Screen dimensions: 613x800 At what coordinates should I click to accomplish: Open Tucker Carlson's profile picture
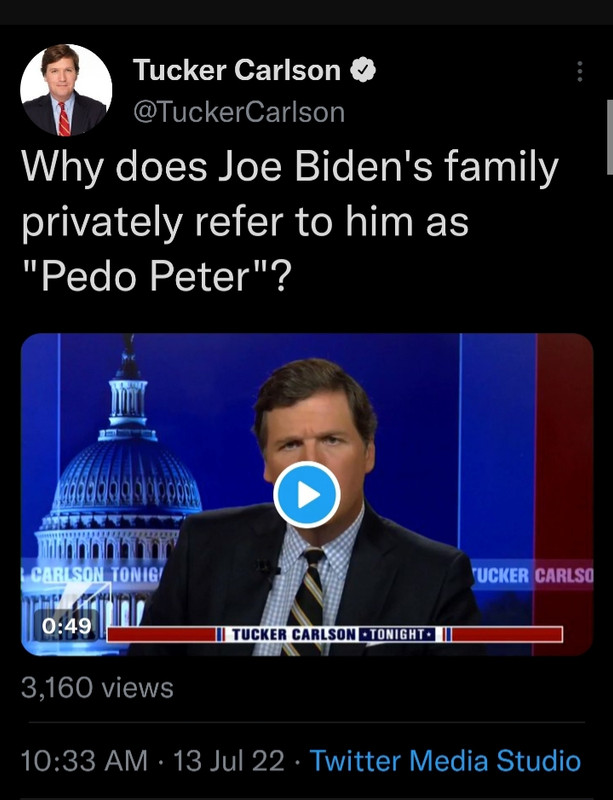66,90
